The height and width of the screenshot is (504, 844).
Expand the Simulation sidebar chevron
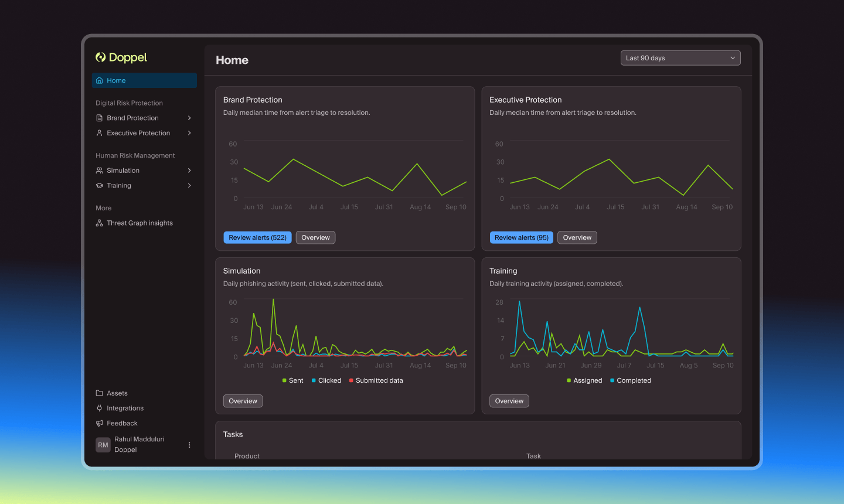[x=189, y=171]
